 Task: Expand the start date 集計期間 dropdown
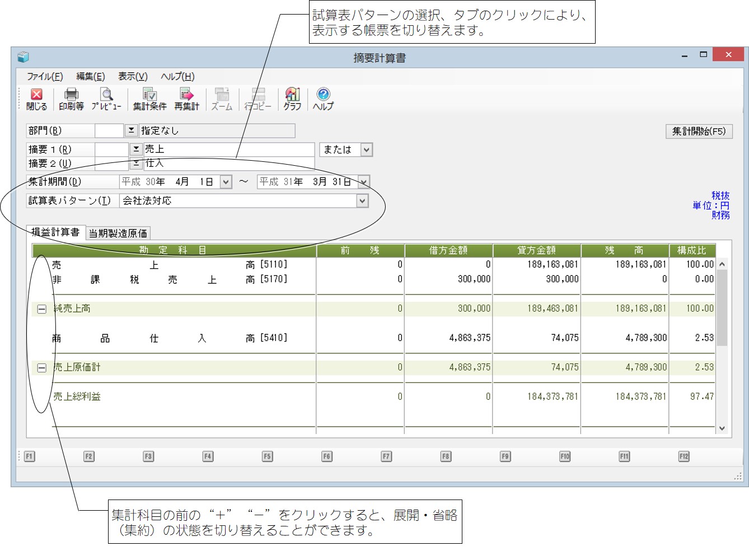[226, 182]
